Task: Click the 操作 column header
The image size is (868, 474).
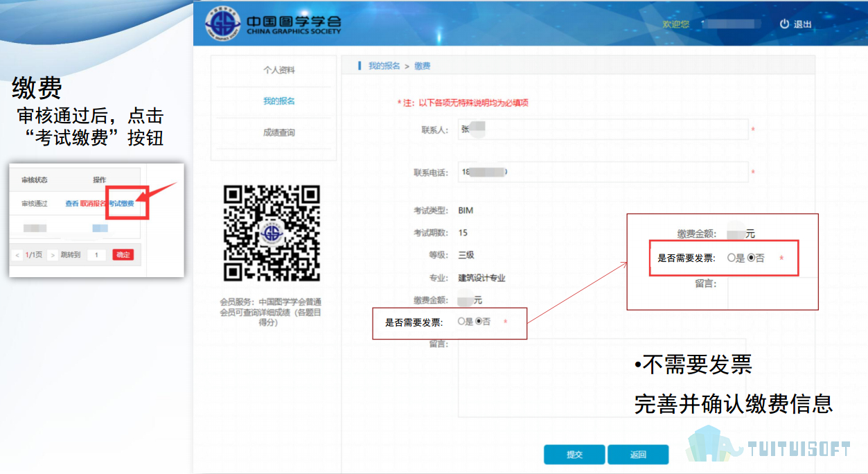Action: coord(99,180)
